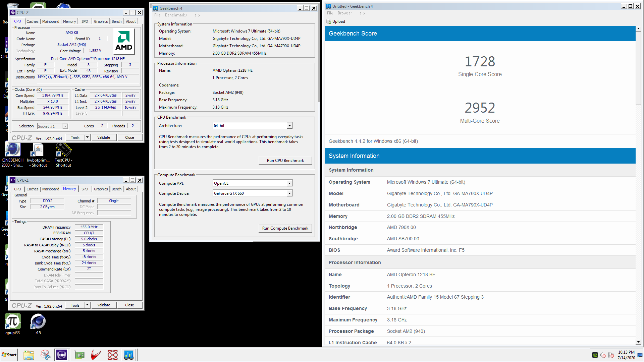This screenshot has width=644, height=362.
Task: Click the AMD logo in CPU-Z
Action: pyautogui.click(x=124, y=41)
